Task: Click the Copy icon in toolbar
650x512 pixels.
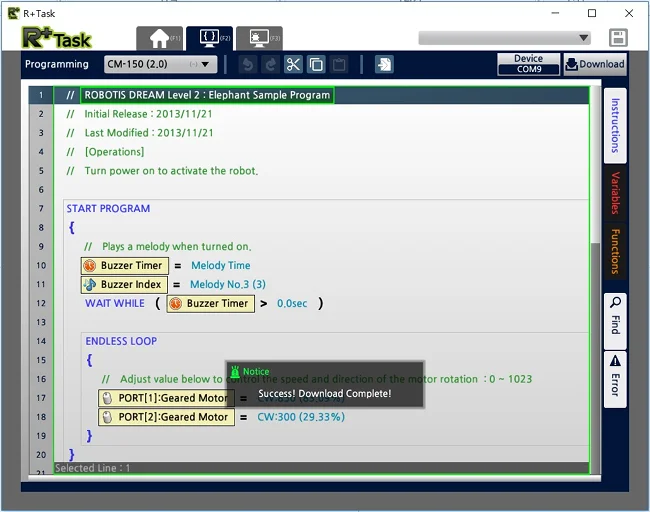Action: [x=316, y=65]
